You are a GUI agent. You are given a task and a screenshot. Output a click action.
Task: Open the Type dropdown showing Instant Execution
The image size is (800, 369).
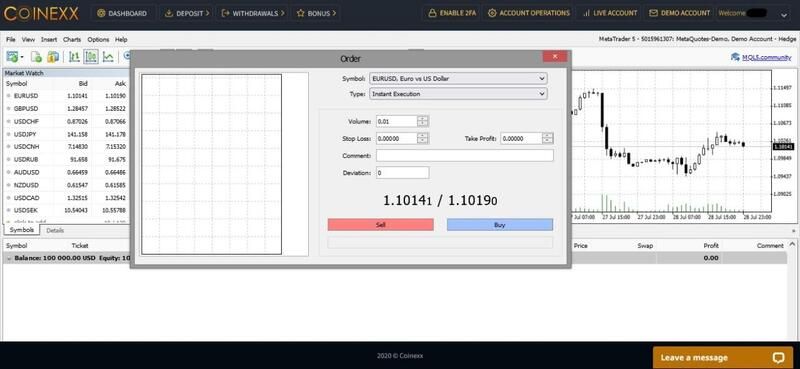point(458,94)
